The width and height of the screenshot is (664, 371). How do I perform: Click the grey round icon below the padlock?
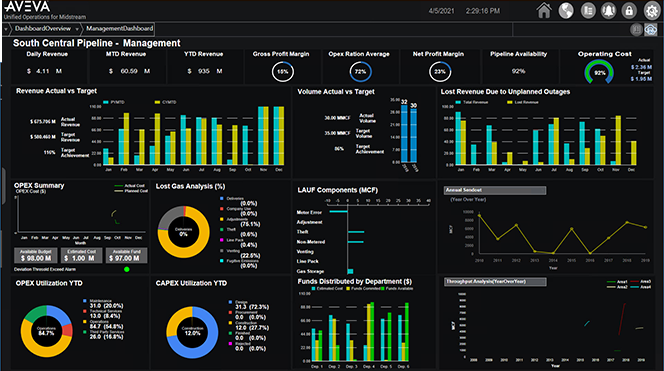636,29
